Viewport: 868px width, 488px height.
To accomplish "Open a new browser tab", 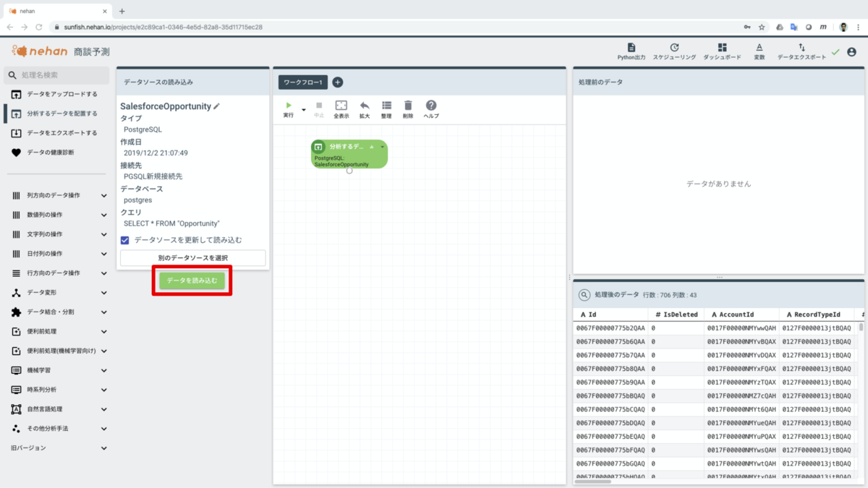I will (122, 11).
